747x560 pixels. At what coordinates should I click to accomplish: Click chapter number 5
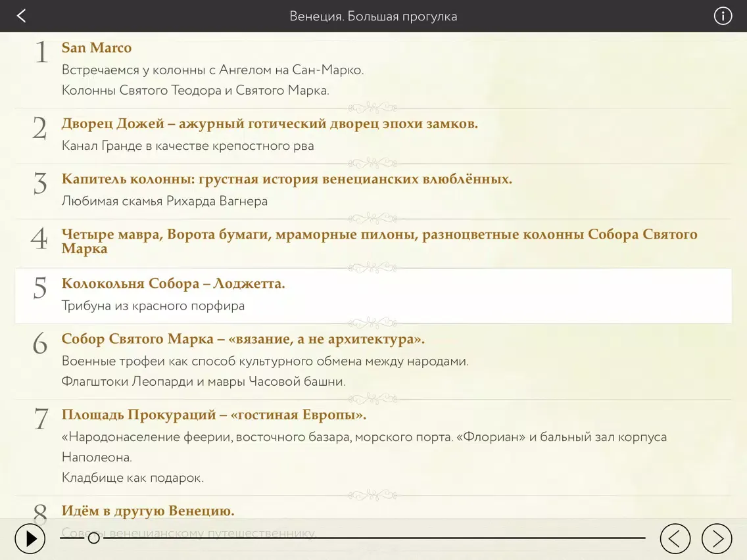pos(40,289)
